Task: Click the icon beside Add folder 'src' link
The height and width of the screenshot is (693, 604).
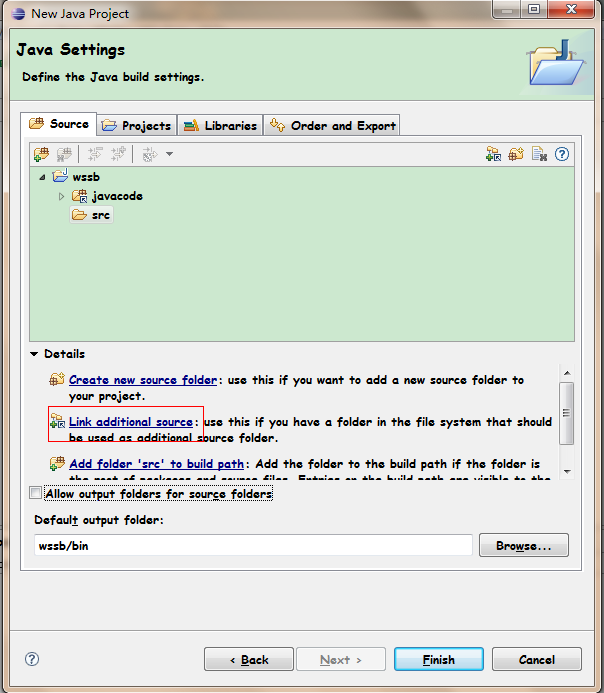Action: (57, 463)
